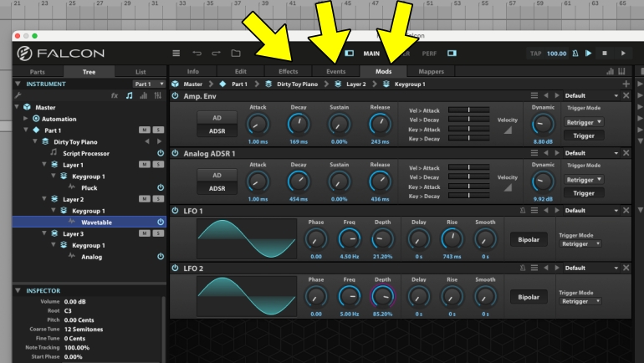The height and width of the screenshot is (363, 644).
Task: Open the Falcon hamburger main menu
Action: tap(176, 53)
